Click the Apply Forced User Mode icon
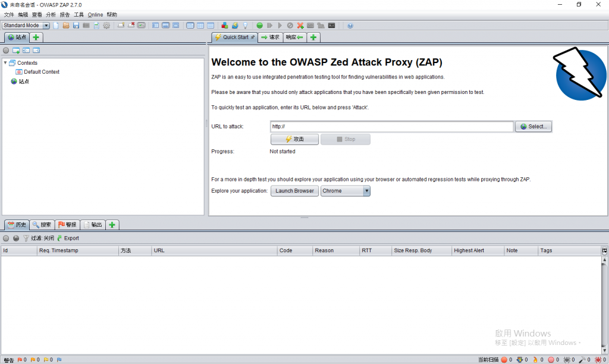Viewport: 609px width, 364px height. (x=321, y=26)
